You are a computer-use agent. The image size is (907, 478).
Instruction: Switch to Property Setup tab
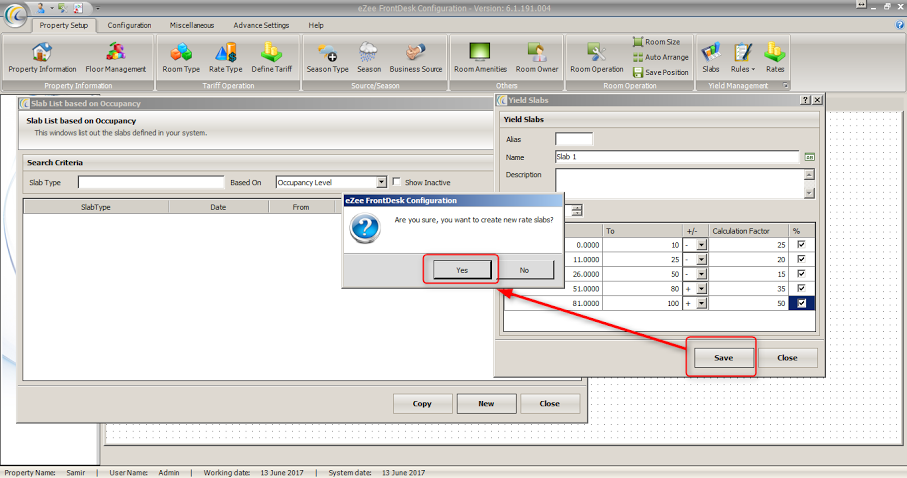(64, 25)
